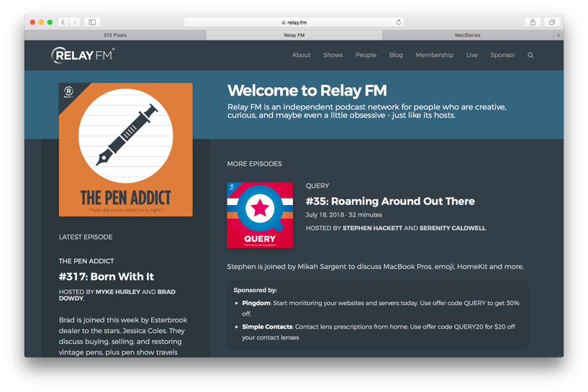Click the search magnifier icon in navigation
Image resolution: width=588 pixels, height=392 pixels.
click(530, 55)
